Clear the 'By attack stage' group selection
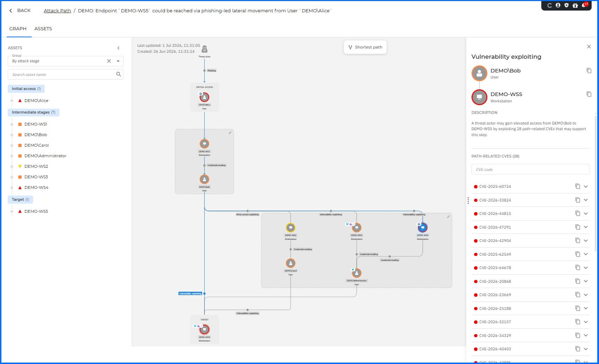The image size is (599, 364). click(109, 61)
